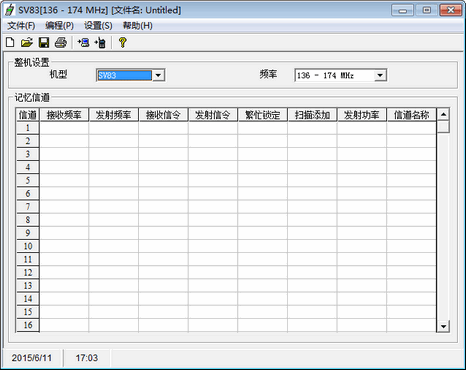Select channel row header 7
This screenshot has height=370, width=466.
point(28,207)
